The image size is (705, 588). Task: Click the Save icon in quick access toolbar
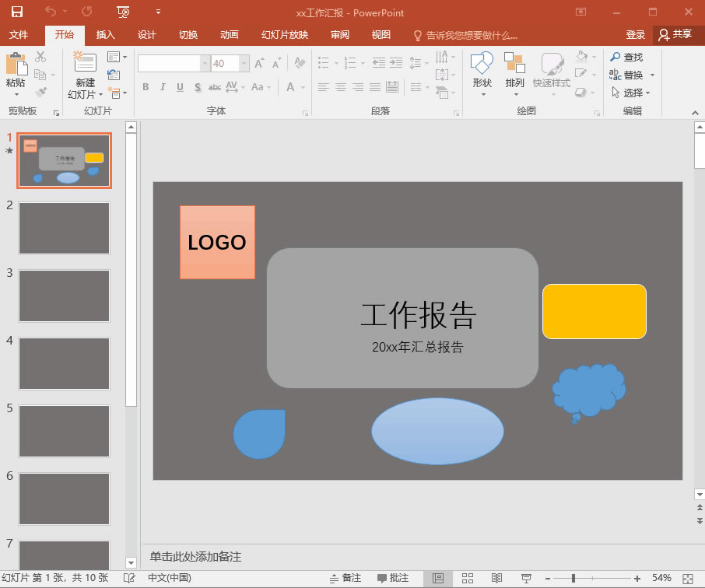(16, 12)
